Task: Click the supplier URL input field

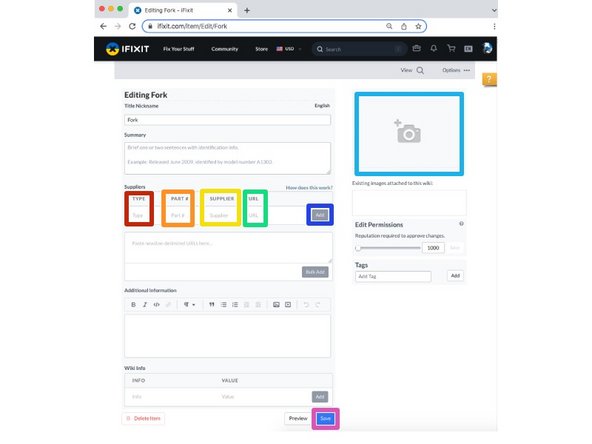Action: click(x=254, y=216)
